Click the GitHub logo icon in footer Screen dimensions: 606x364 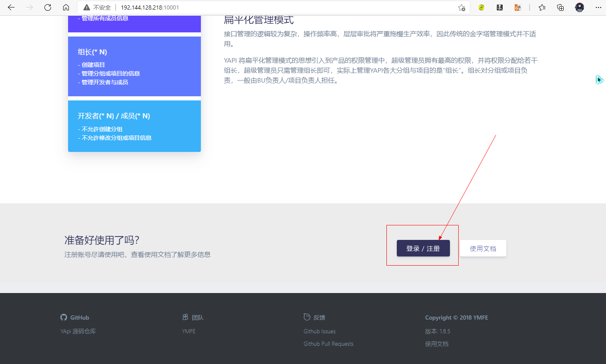click(64, 318)
